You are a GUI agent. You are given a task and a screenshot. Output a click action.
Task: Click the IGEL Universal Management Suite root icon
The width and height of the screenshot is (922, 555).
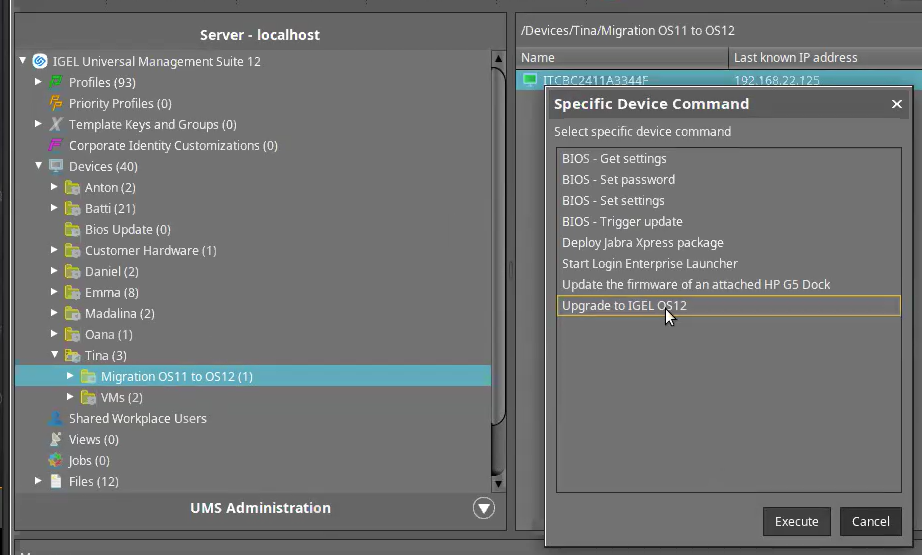[x=39, y=61]
